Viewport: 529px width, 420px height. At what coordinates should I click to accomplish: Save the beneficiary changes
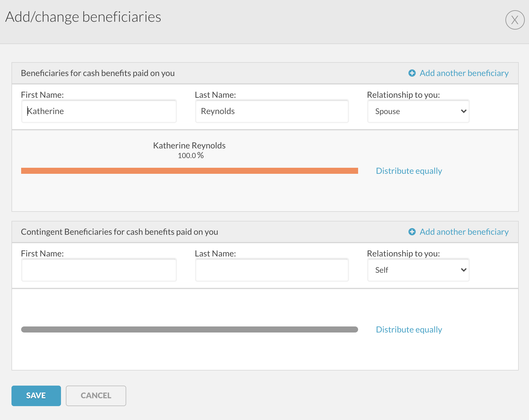[36, 396]
